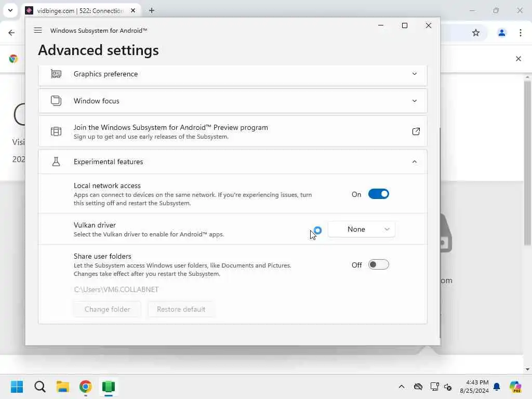Open Chrome profile avatar icon
Screen dimensions: 532x399
[x=501, y=33]
